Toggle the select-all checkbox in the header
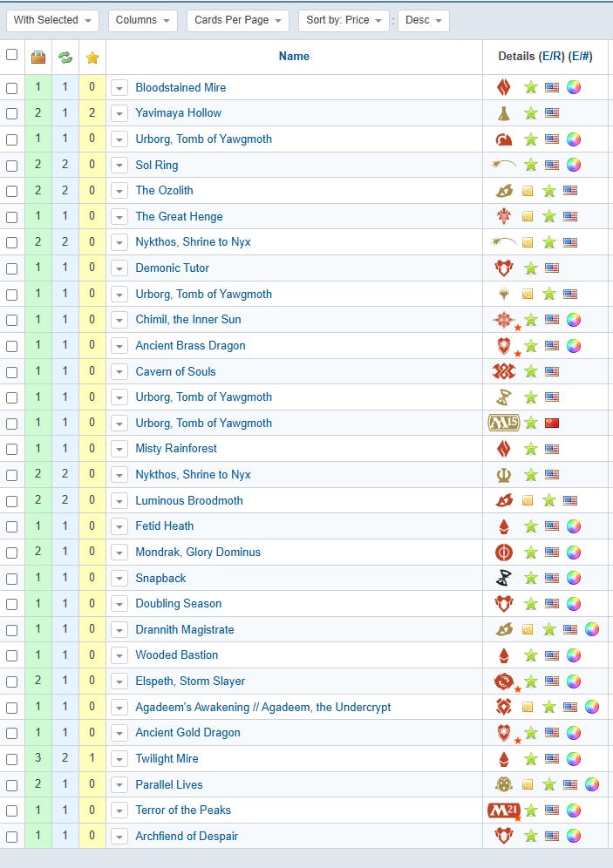Viewport: 613px width, 868px height. (11, 55)
